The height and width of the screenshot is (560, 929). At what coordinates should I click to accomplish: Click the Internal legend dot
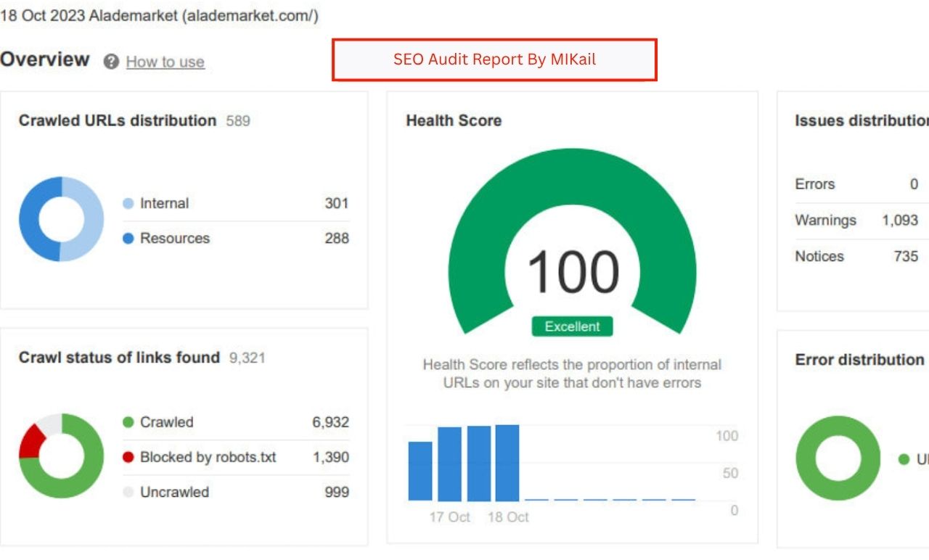[128, 204]
